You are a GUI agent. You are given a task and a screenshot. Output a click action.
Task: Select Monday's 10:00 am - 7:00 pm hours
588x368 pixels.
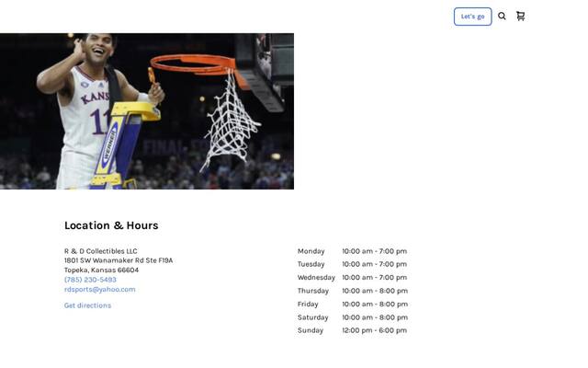[374, 251]
